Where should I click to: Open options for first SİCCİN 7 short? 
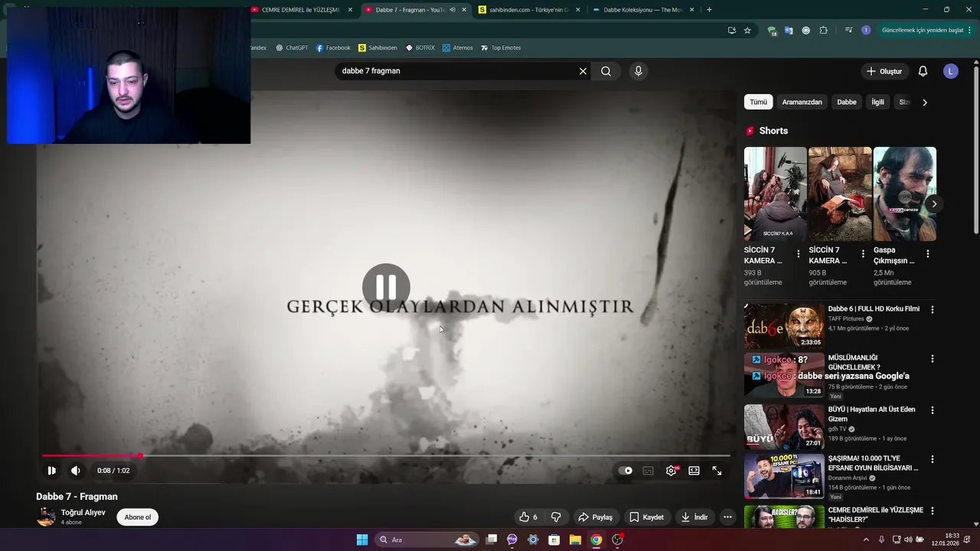click(798, 253)
